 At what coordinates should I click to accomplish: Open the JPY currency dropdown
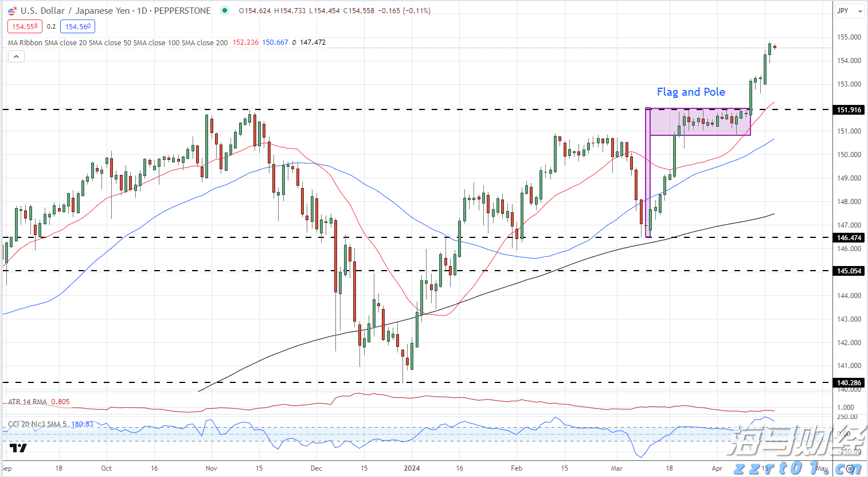coord(849,11)
